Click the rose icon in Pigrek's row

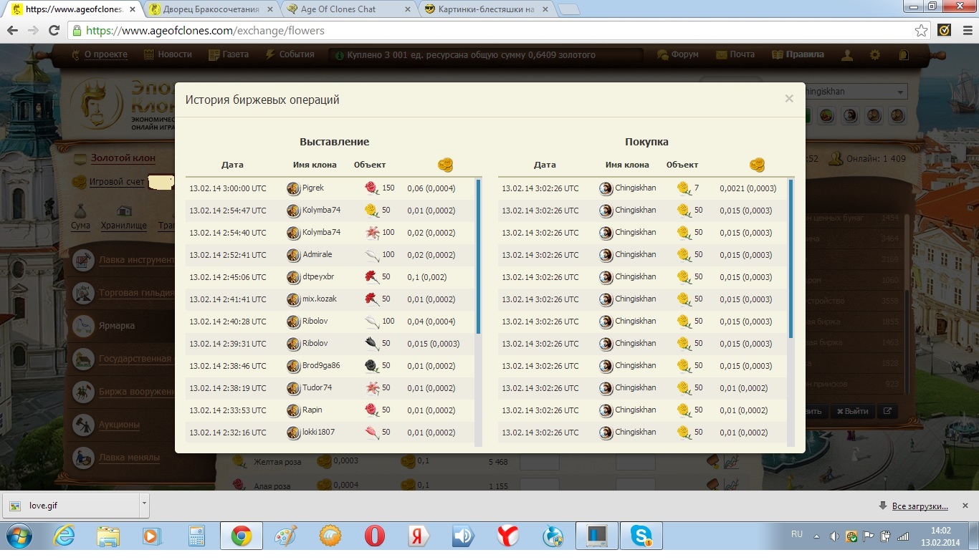[x=371, y=188]
